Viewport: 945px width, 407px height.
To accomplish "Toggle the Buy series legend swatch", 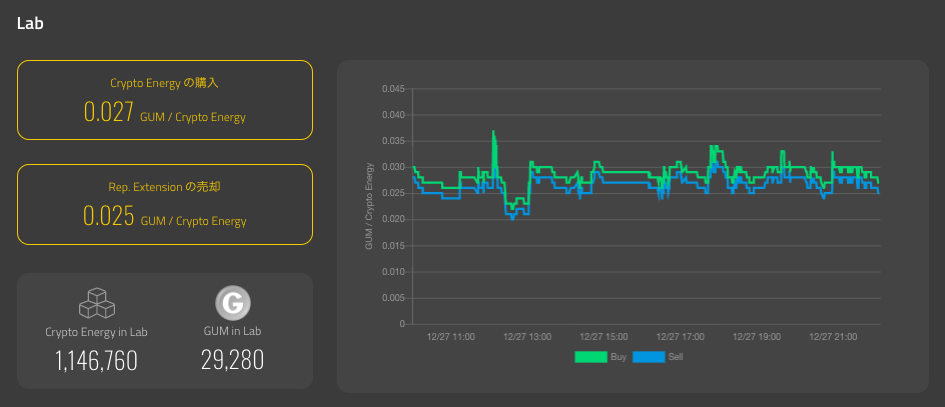I will pyautogui.click(x=591, y=357).
